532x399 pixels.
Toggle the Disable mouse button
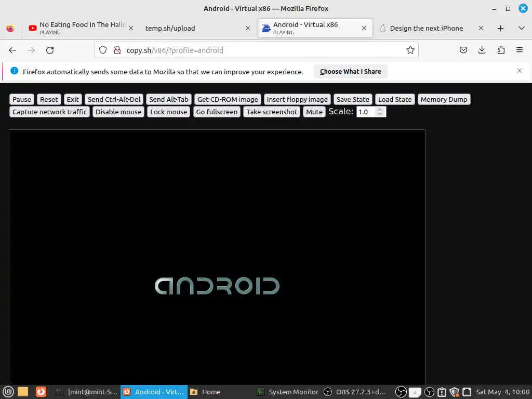(x=118, y=112)
